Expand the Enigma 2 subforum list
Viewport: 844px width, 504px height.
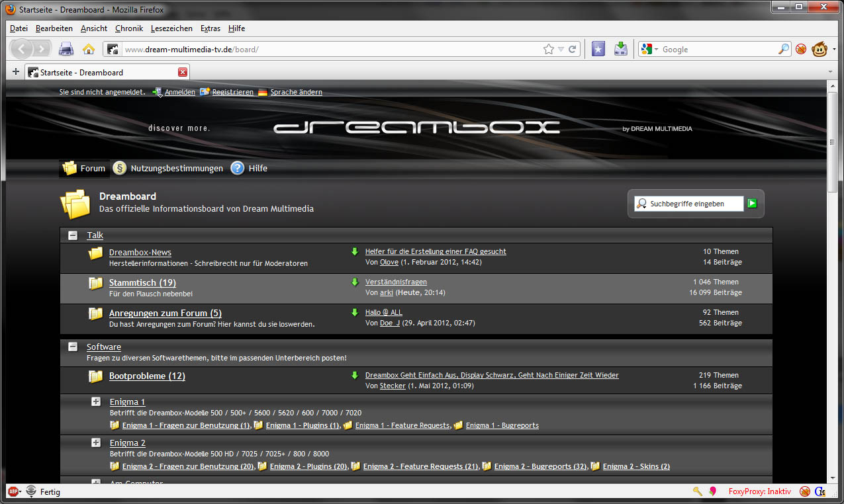coord(96,442)
